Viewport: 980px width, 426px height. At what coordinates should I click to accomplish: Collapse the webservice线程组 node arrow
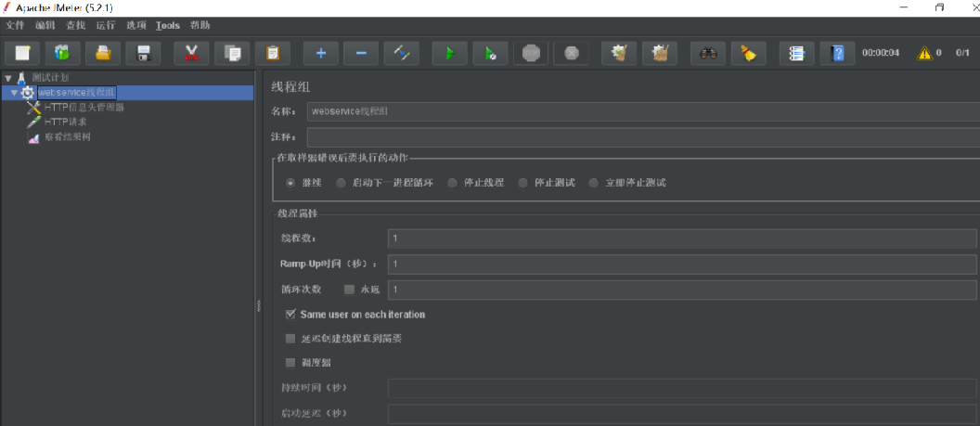click(14, 93)
